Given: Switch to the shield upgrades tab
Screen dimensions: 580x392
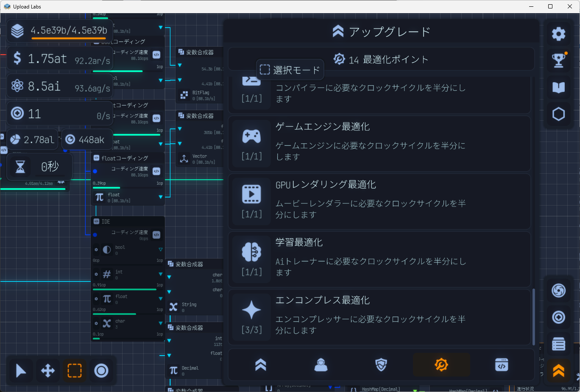Looking at the screenshot, I should 381,365.
